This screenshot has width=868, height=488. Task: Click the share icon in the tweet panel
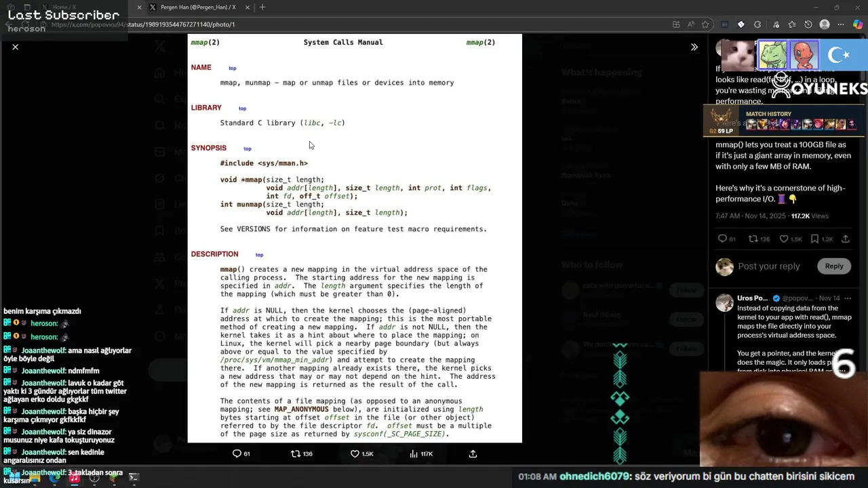[845, 239]
